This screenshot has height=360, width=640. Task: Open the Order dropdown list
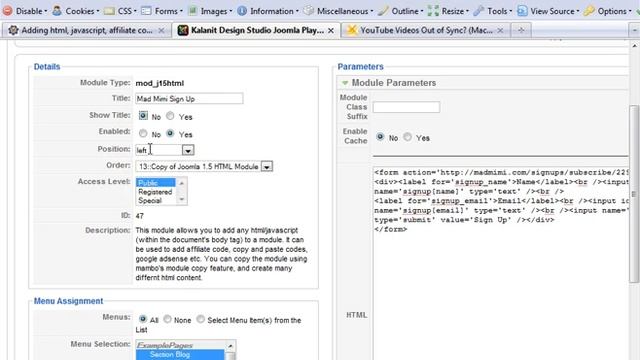(204, 167)
